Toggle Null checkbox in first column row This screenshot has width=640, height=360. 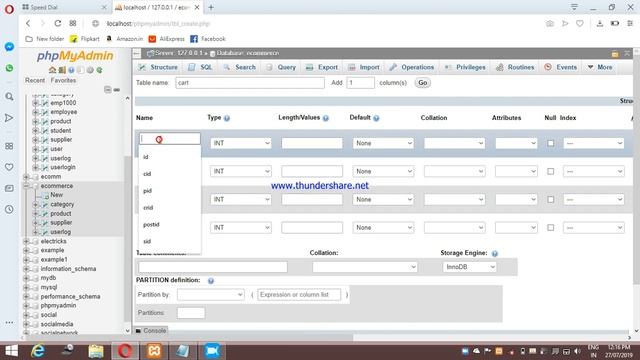point(551,143)
